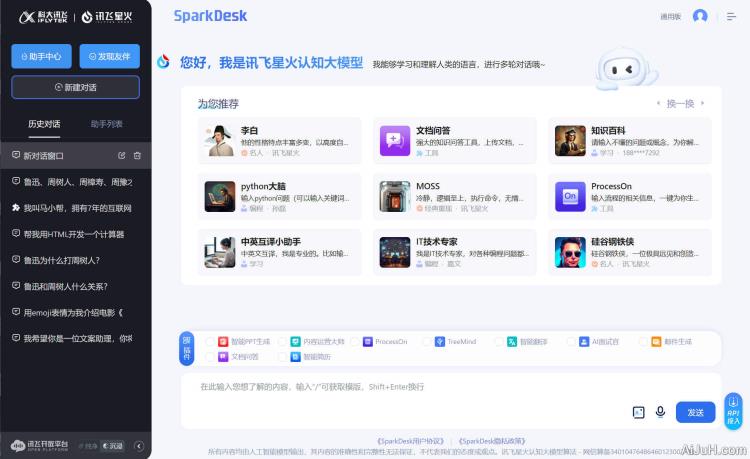Toggle the 沉浸 mode switch in sidebar

click(x=111, y=445)
